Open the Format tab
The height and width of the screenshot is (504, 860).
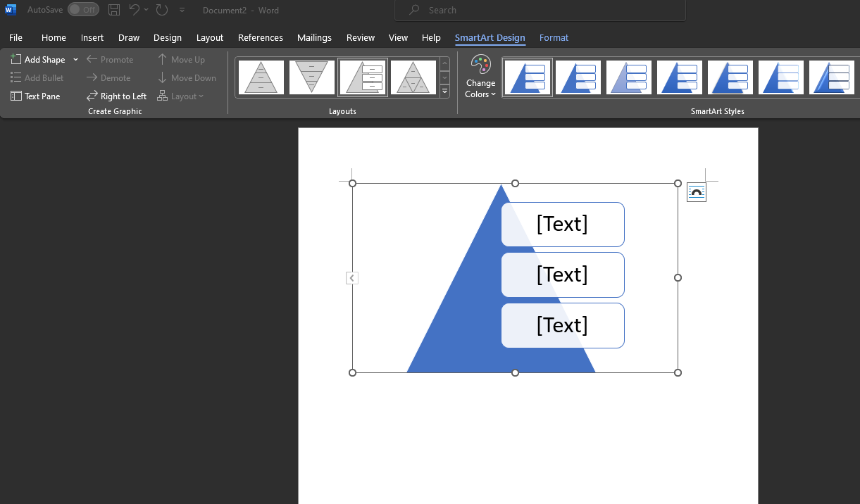(x=554, y=37)
